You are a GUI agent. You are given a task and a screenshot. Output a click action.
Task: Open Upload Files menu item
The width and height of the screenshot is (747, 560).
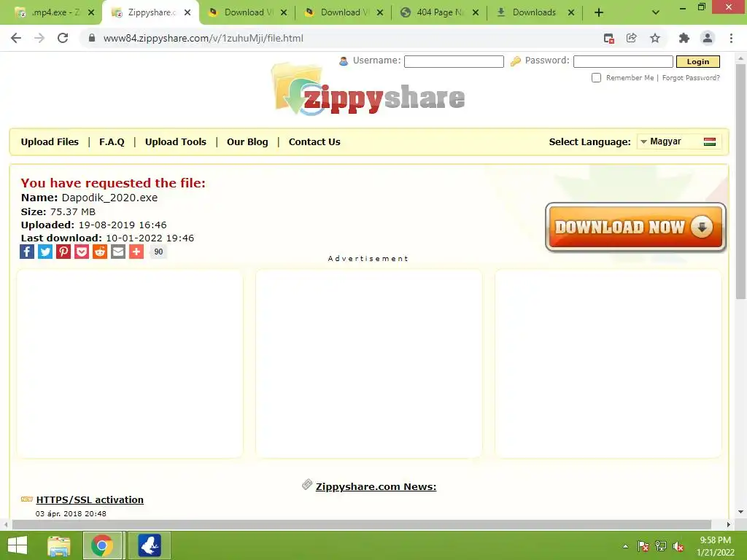(50, 142)
